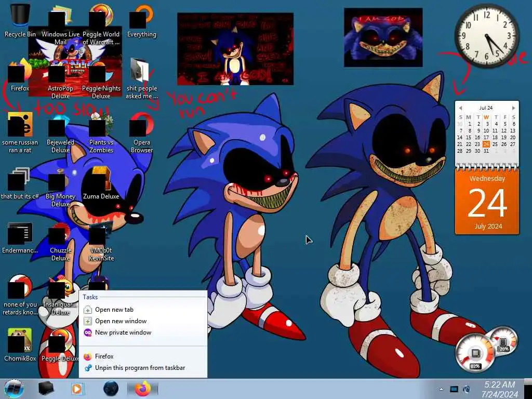
Task: Open 'that but its c#' desktop icon
Action: click(20, 183)
